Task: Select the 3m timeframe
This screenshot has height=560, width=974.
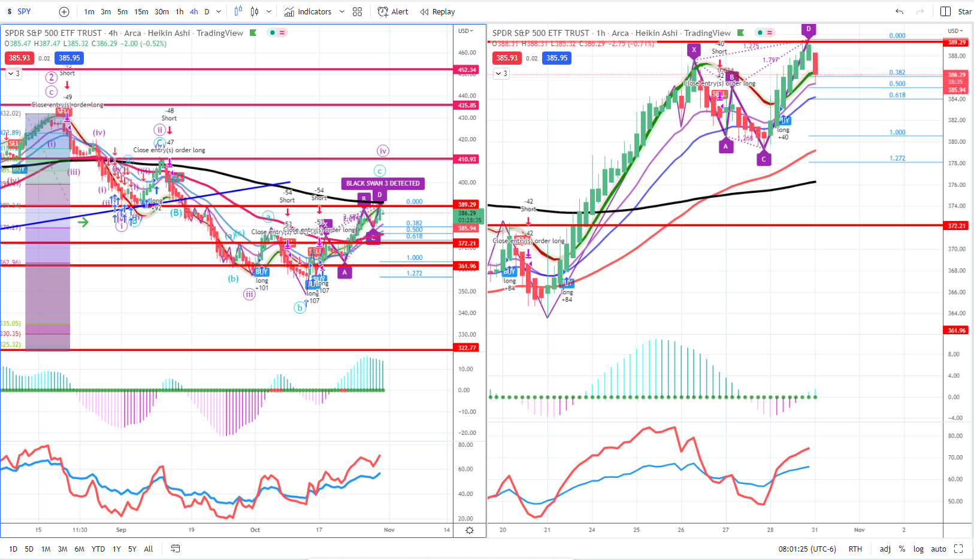Action: point(105,11)
